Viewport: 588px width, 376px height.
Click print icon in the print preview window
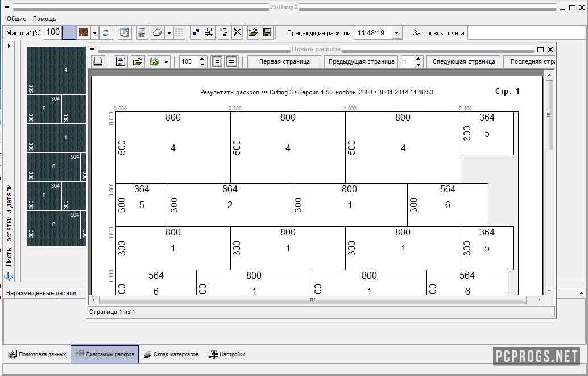click(x=98, y=61)
